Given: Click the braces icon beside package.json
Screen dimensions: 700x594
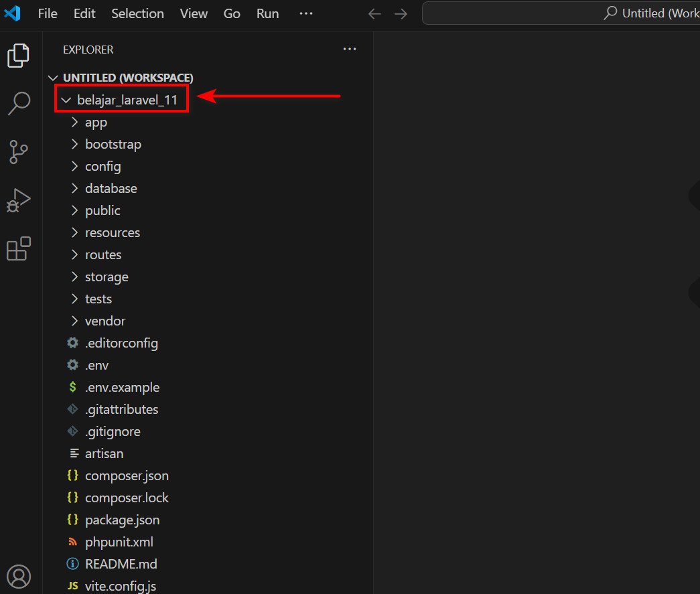Looking at the screenshot, I should 73,520.
